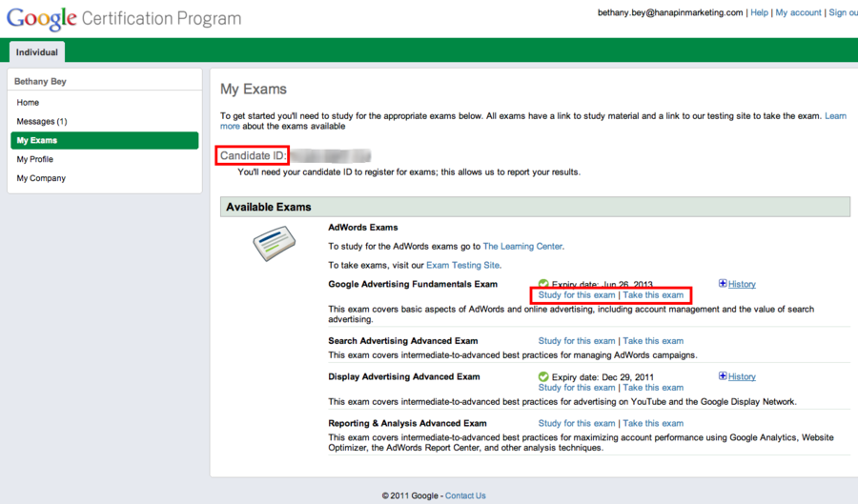Screen dimensions: 858x504
Task: Expand History for Display Advertising Advanced Exam
Action: [737, 376]
